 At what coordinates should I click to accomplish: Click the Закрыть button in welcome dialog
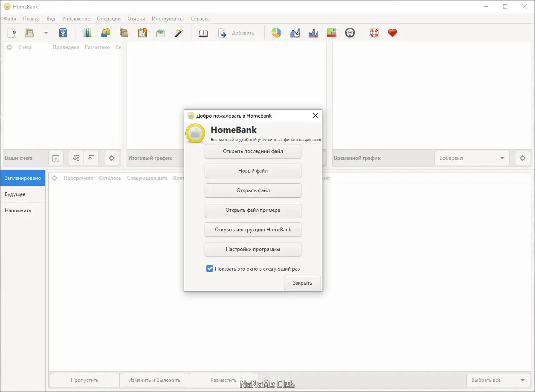click(x=302, y=283)
